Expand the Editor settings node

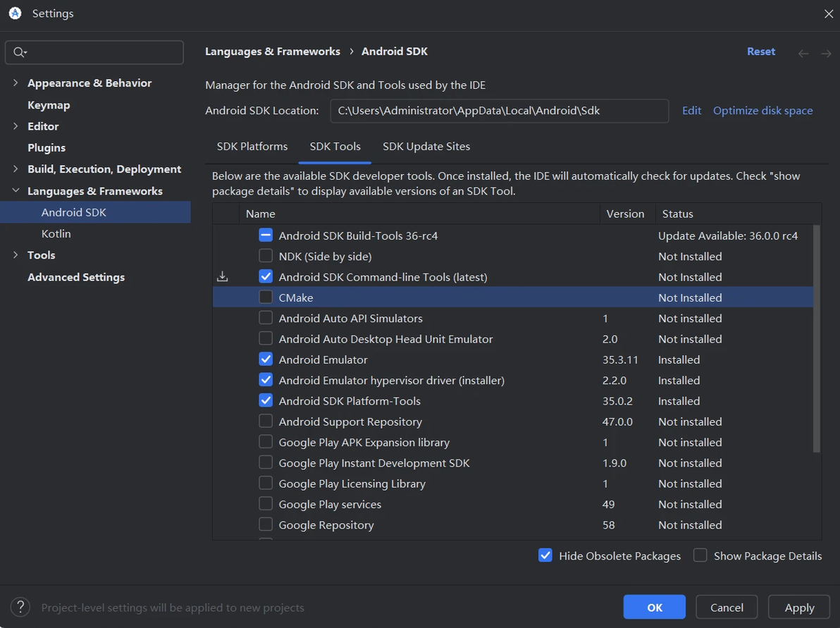pyautogui.click(x=16, y=126)
